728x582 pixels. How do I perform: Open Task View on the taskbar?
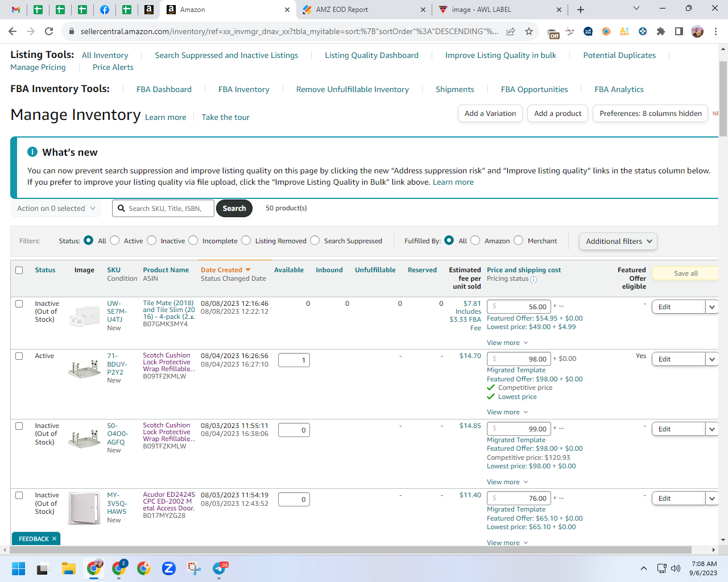click(43, 568)
